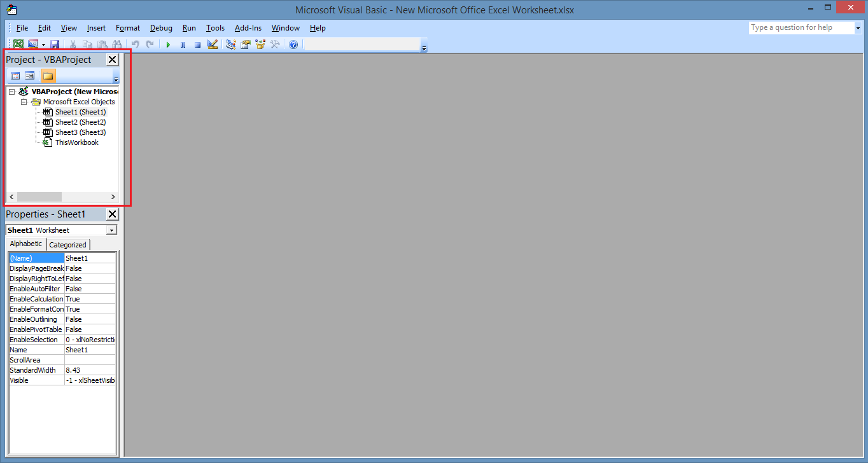The width and height of the screenshot is (868, 463).
Task: Click the Undo arrow icon
Action: tap(136, 45)
